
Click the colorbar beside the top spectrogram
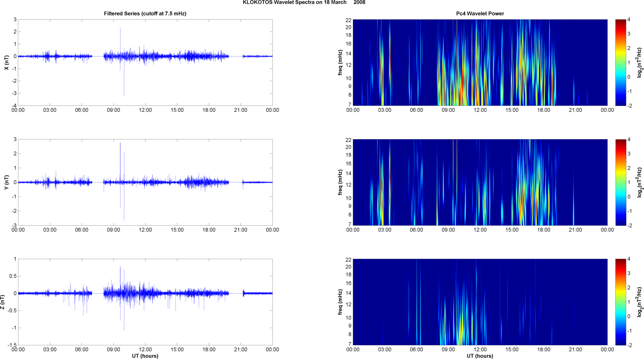[620, 62]
